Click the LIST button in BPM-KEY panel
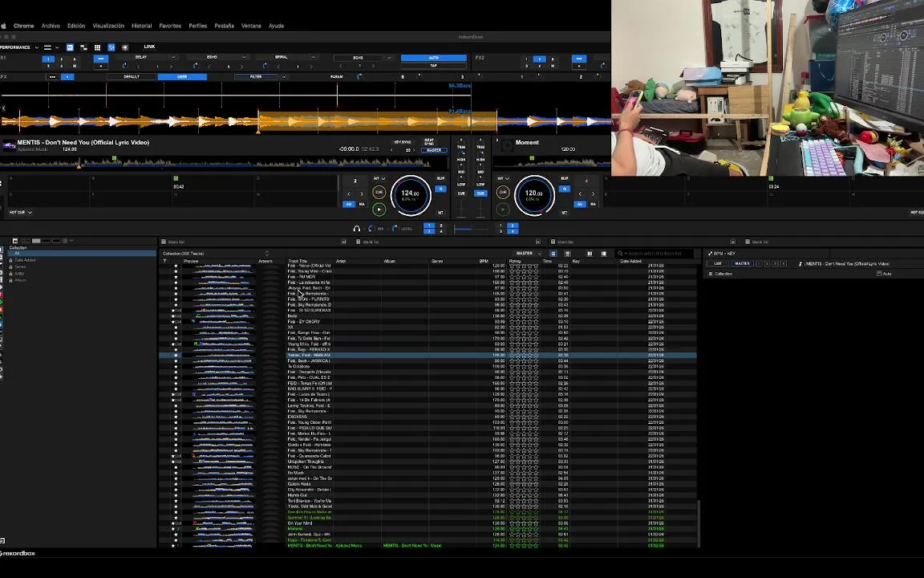Image resolution: width=924 pixels, height=578 pixels. pyautogui.click(x=718, y=263)
